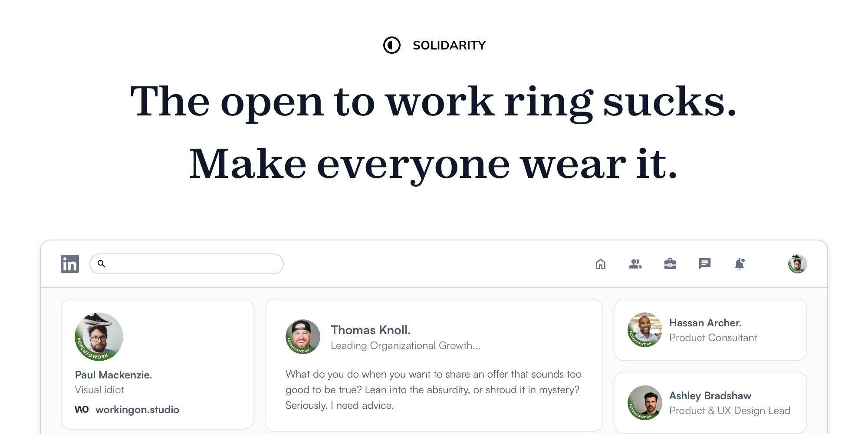Click the workingon.studio WO logo

pyautogui.click(x=82, y=410)
